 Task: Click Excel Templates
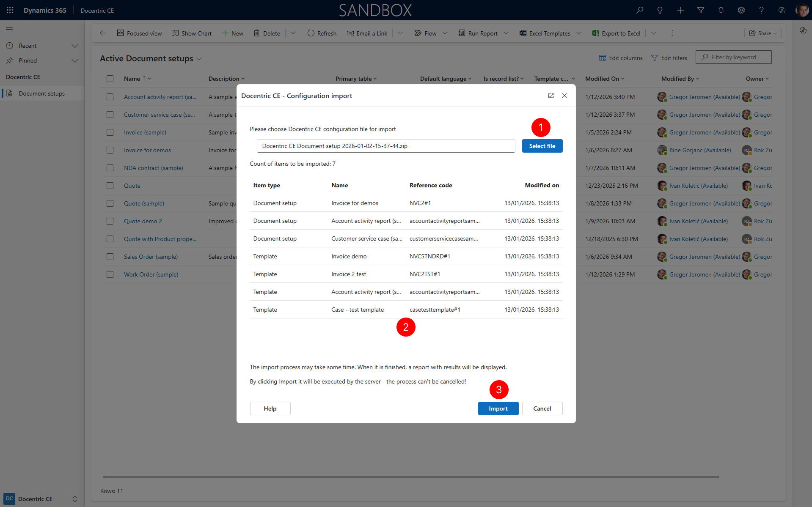(545, 33)
